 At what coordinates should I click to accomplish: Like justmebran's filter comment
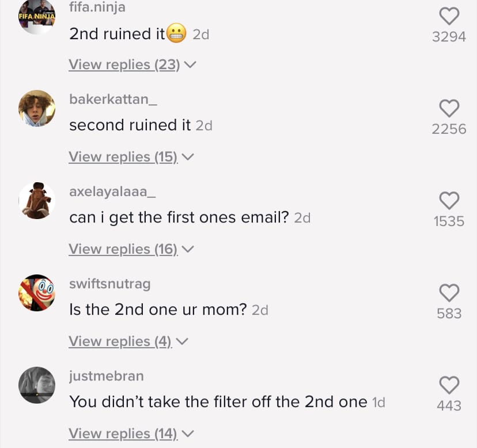[x=449, y=385]
